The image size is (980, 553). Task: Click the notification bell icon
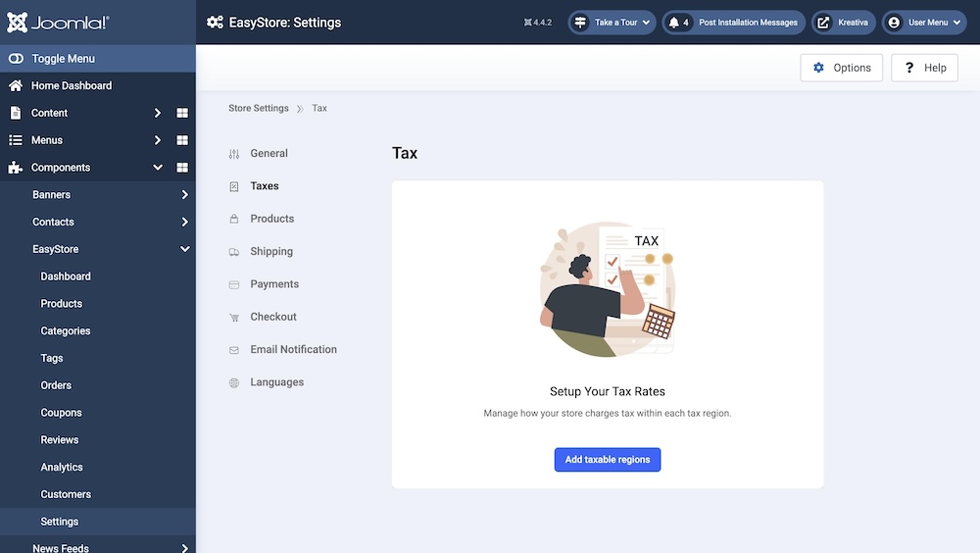click(674, 23)
